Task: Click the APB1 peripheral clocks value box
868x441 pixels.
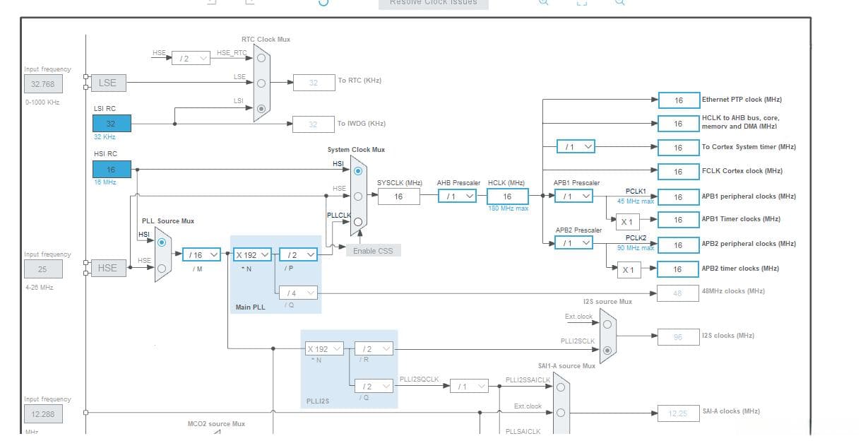Action: 679,197
